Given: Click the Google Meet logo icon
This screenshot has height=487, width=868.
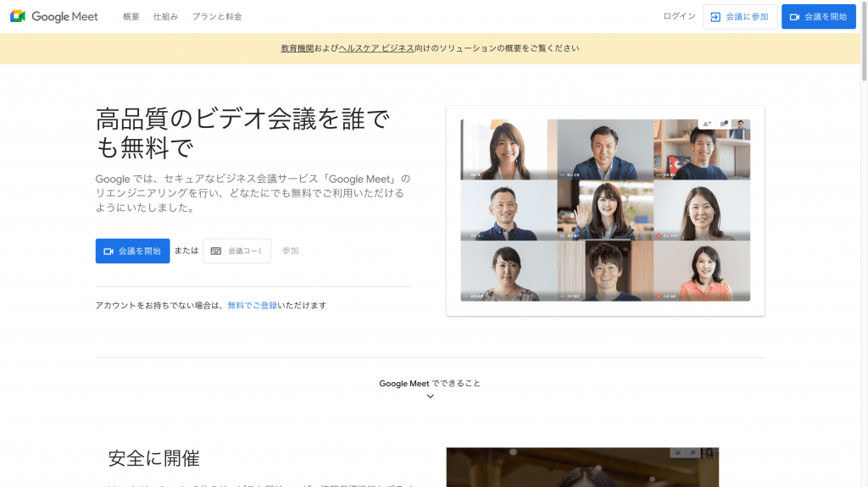Looking at the screenshot, I should point(18,17).
